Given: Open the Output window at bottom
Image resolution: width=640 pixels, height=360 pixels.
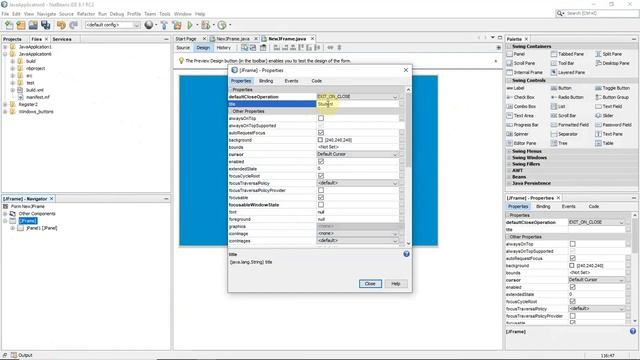Looking at the screenshot, I should (x=22, y=355).
